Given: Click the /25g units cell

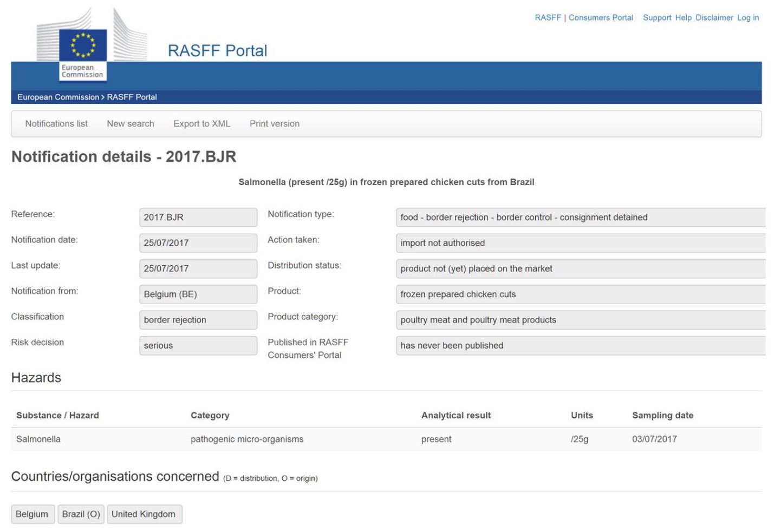Looking at the screenshot, I should 580,439.
